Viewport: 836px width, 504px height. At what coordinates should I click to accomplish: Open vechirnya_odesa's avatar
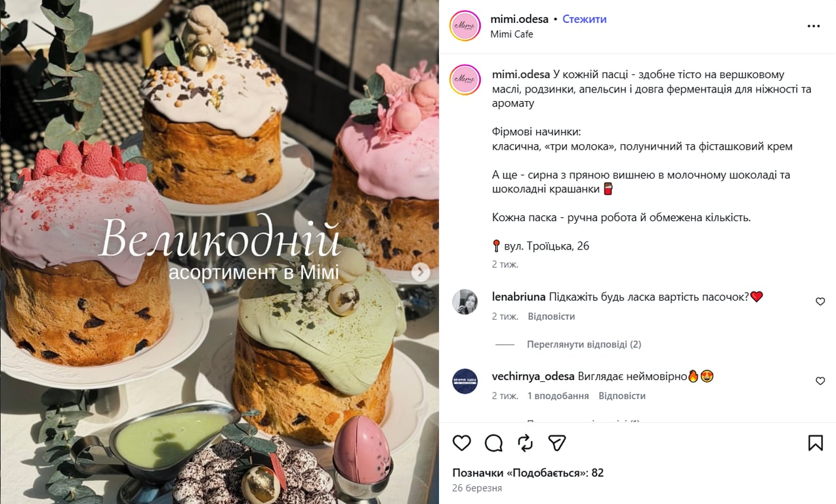(x=465, y=381)
